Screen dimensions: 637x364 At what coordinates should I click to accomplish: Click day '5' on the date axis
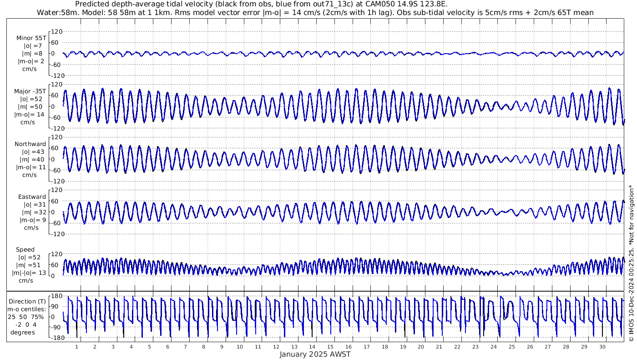click(149, 347)
